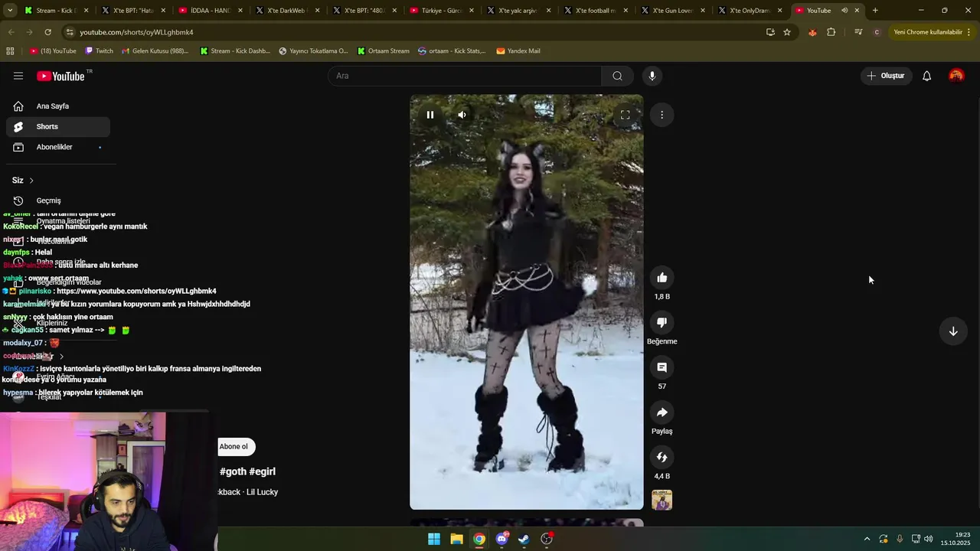Focus the Ara search field
980x551 pixels.
465,76
